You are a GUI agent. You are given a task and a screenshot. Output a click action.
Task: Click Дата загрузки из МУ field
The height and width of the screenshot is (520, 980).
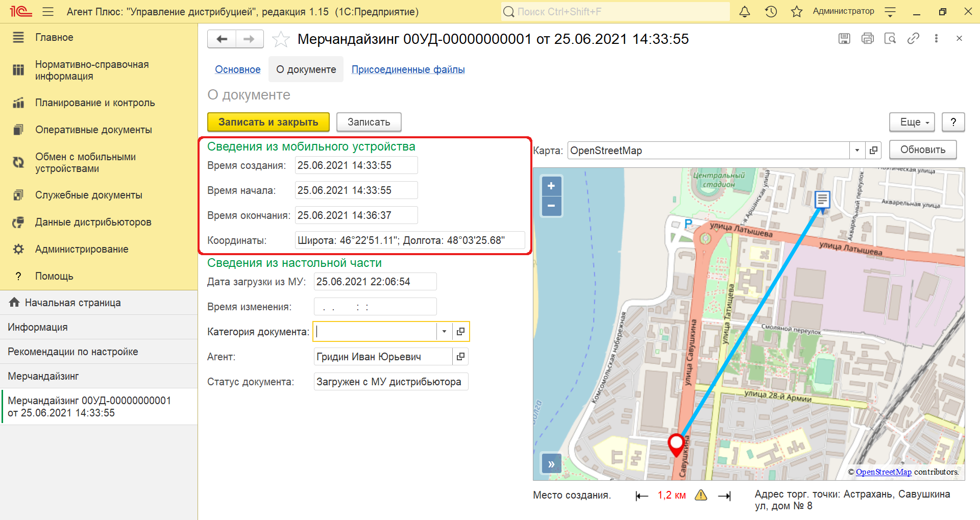click(x=375, y=282)
